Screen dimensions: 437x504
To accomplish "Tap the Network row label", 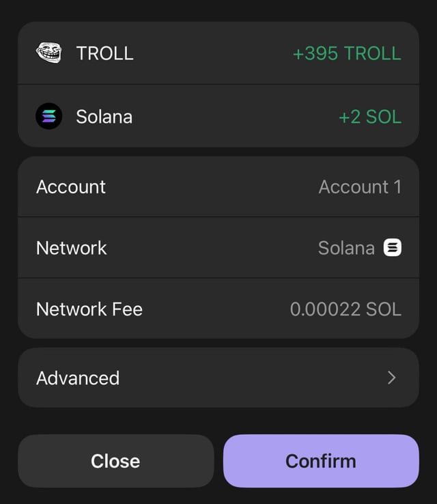I will (x=72, y=247).
